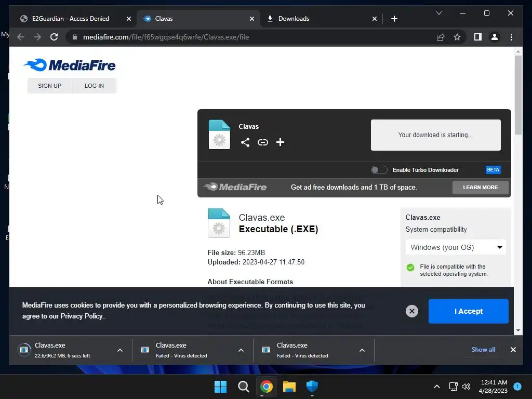Toggle Enable Turbo Downloader switch
This screenshot has width=532, height=399.
pyautogui.click(x=379, y=170)
